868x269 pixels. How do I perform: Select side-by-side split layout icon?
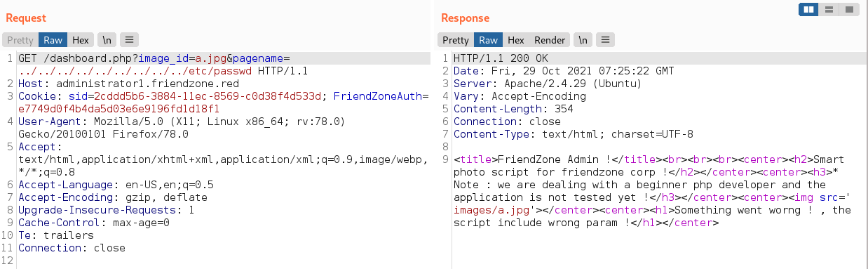coord(809,9)
